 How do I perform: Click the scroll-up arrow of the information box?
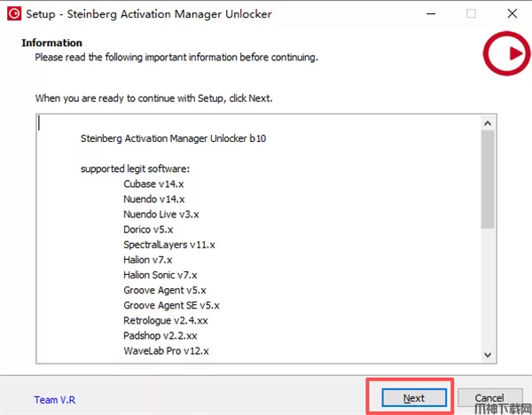point(487,121)
